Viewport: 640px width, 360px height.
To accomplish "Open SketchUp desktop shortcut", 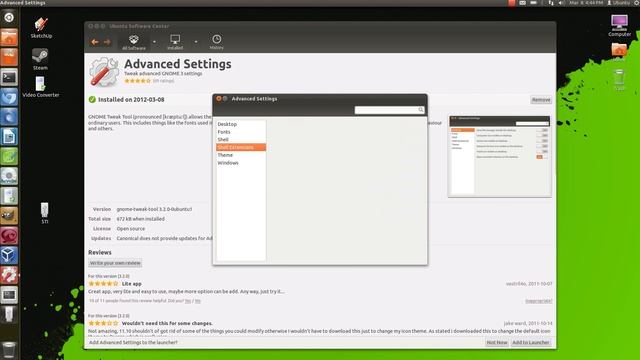I will coord(41,28).
